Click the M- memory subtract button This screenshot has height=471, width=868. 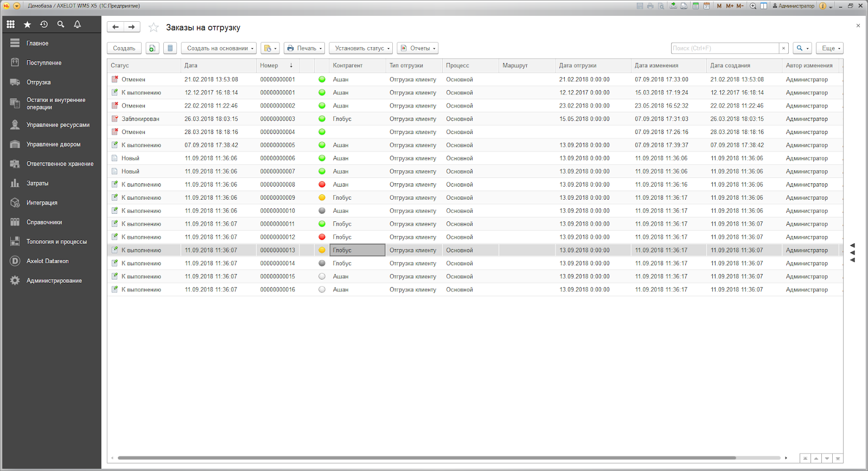[x=740, y=6]
